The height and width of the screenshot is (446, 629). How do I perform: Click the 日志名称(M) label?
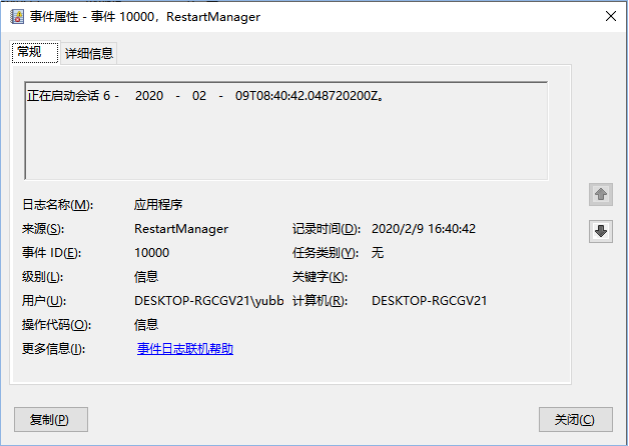pyautogui.click(x=57, y=205)
